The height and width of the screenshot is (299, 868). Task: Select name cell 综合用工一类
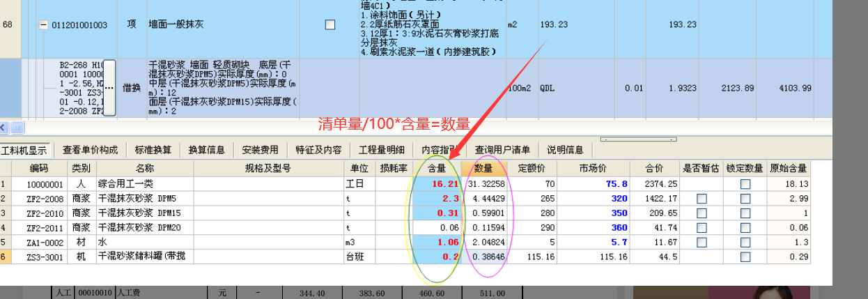coord(145,184)
